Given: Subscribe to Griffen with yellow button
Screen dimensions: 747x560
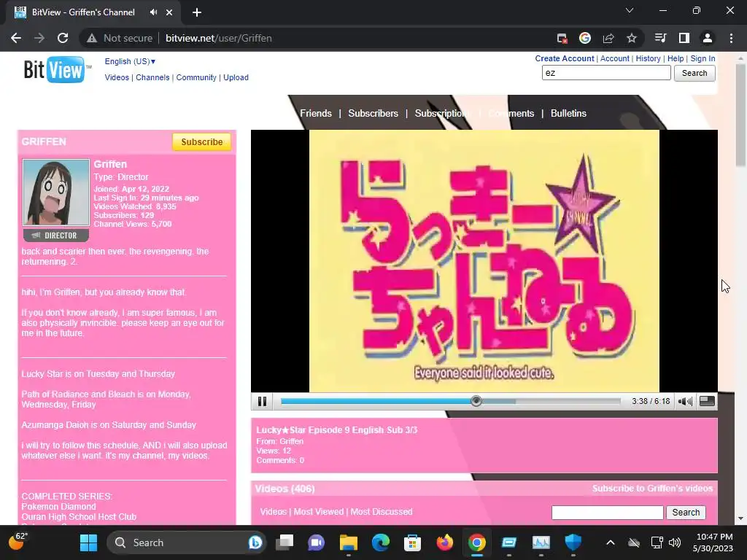Looking at the screenshot, I should click(x=201, y=142).
